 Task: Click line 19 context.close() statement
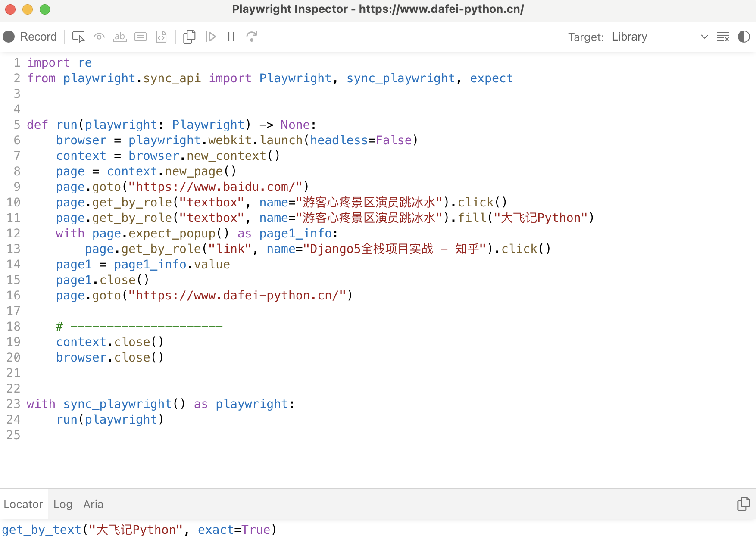(x=110, y=342)
